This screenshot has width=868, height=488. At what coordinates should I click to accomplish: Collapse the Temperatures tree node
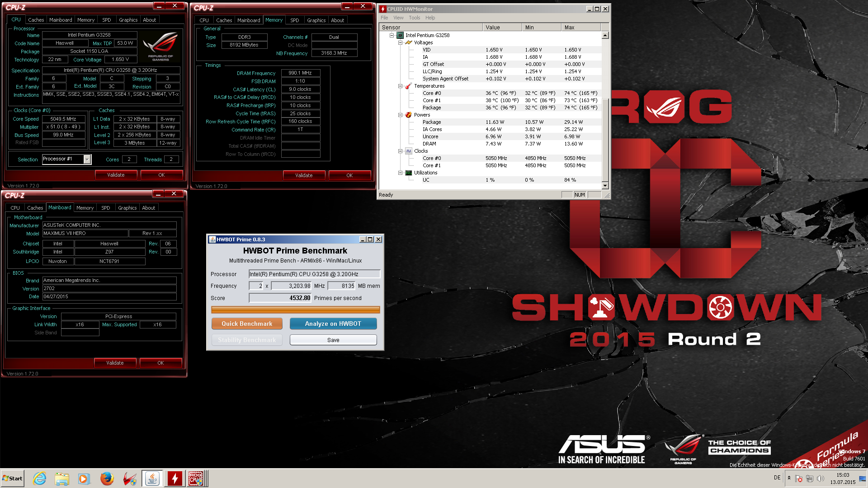(400, 86)
